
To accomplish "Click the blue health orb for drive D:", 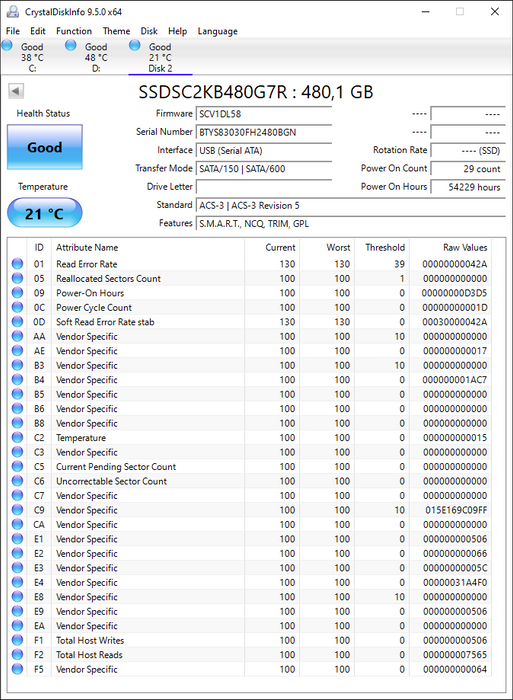I will click(71, 45).
